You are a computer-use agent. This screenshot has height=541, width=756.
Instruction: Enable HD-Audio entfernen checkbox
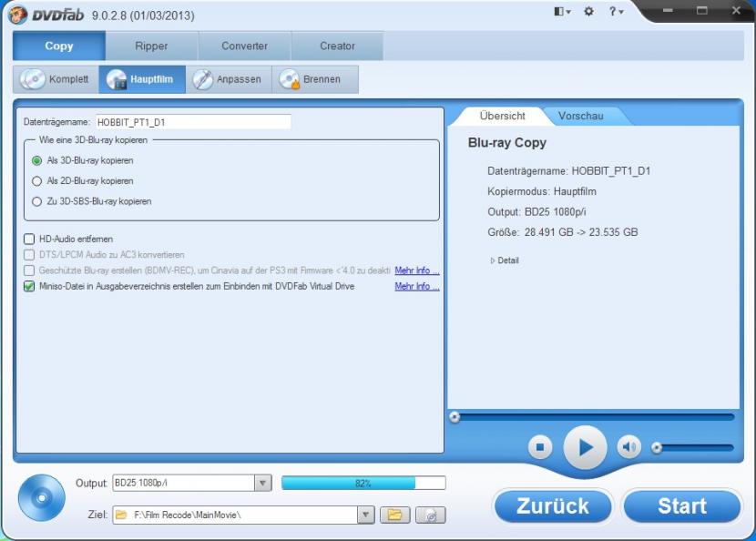pyautogui.click(x=29, y=240)
